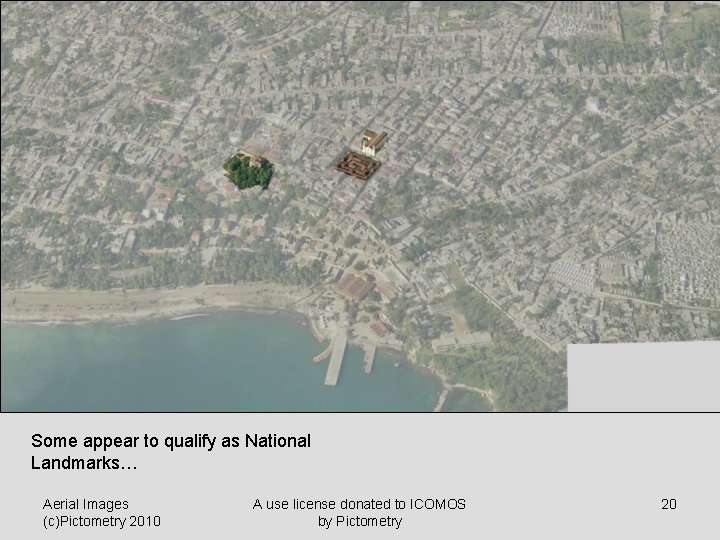Screen dimensions: 720x540
Task: Click the slide number 20
Action: [669, 504]
